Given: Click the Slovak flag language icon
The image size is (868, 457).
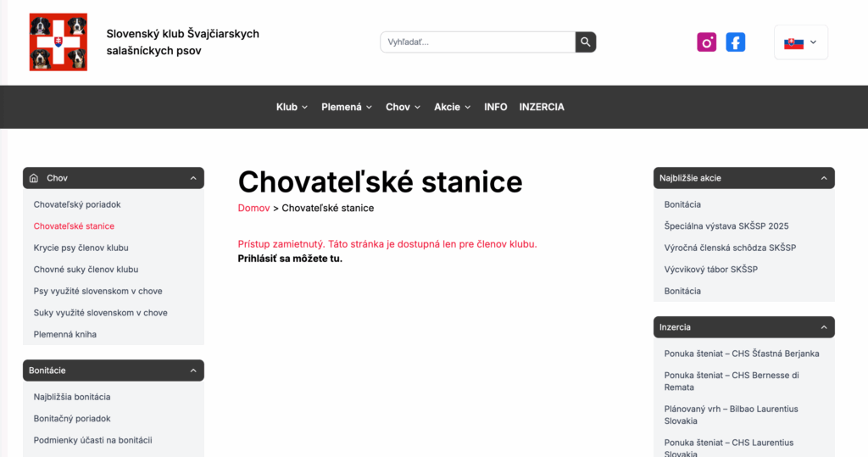Looking at the screenshot, I should coord(793,42).
